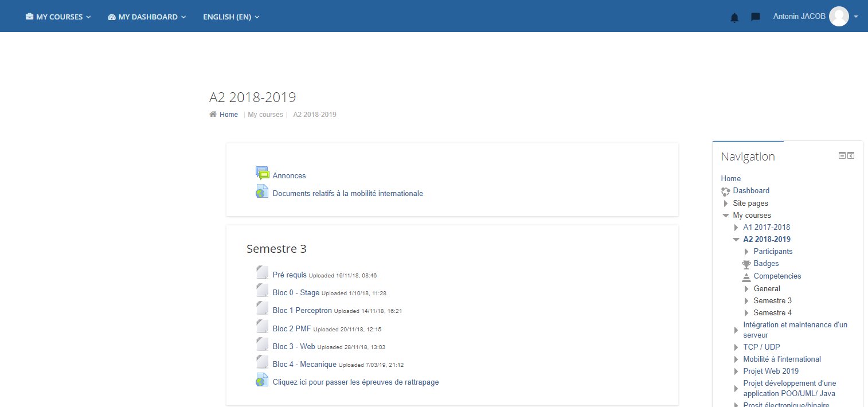The image size is (868, 407).
Task: Open the ENGLISH (EN) language dropdown
Action: pyautogui.click(x=231, y=17)
